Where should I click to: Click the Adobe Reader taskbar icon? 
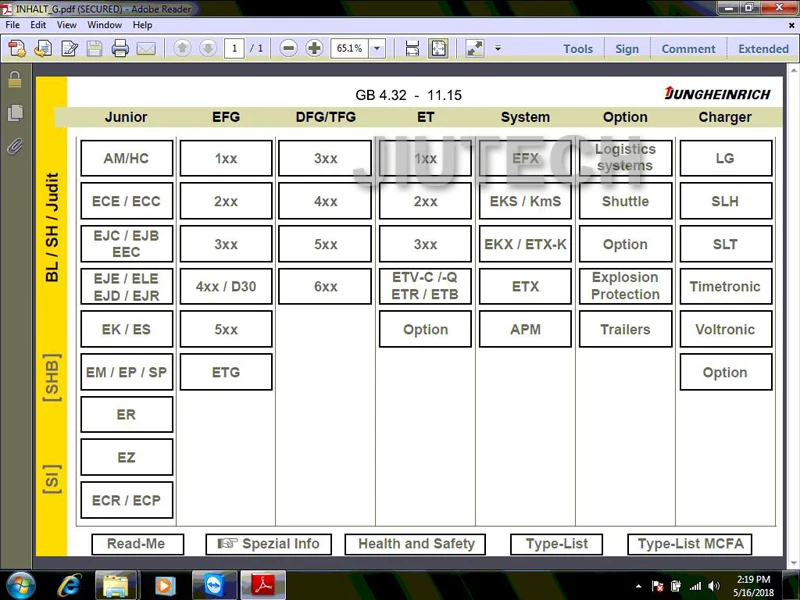[263, 585]
